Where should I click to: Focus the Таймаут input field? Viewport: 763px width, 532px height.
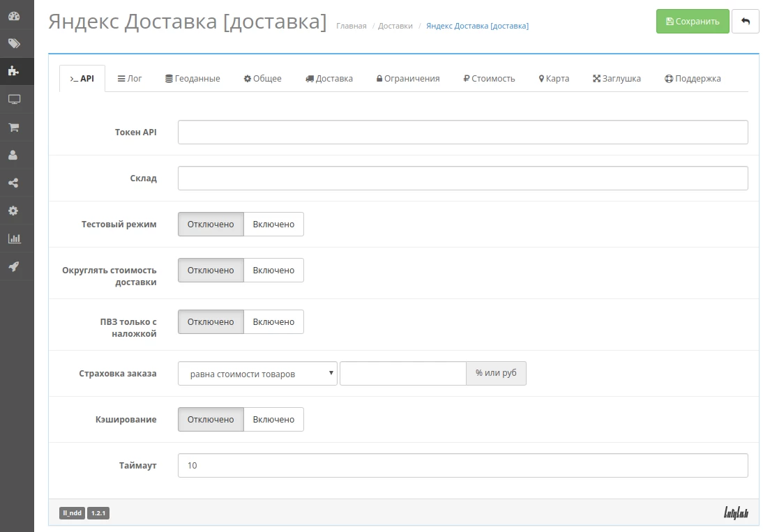[x=463, y=465]
